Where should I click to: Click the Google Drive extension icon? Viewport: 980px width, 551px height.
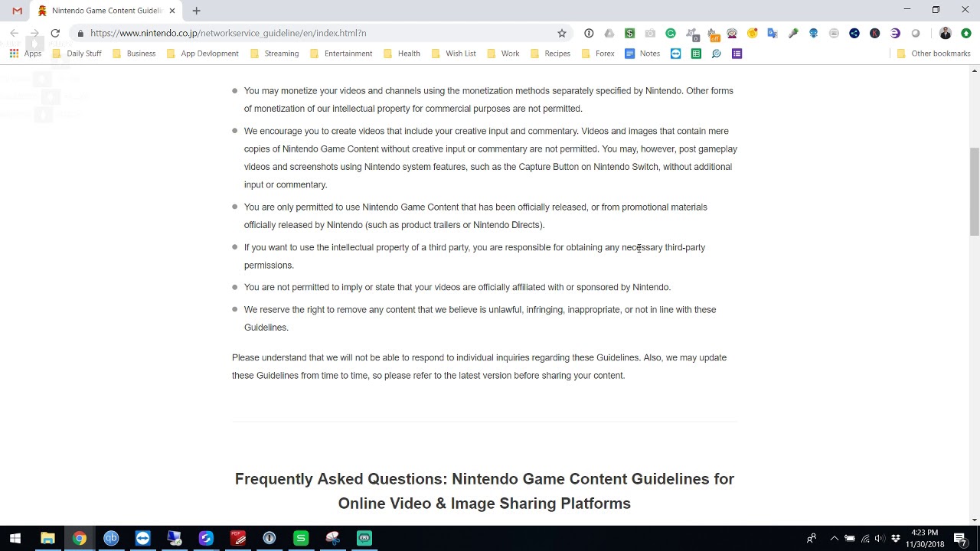tap(609, 33)
